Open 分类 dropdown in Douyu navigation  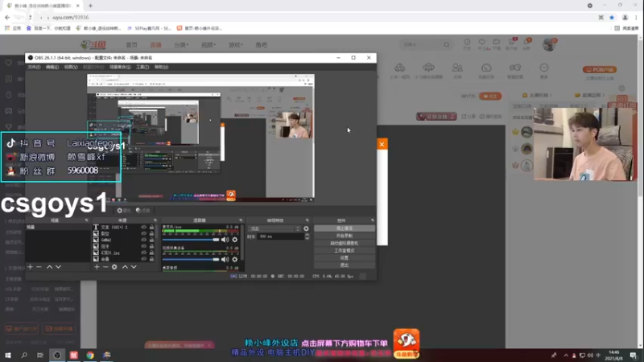point(181,45)
